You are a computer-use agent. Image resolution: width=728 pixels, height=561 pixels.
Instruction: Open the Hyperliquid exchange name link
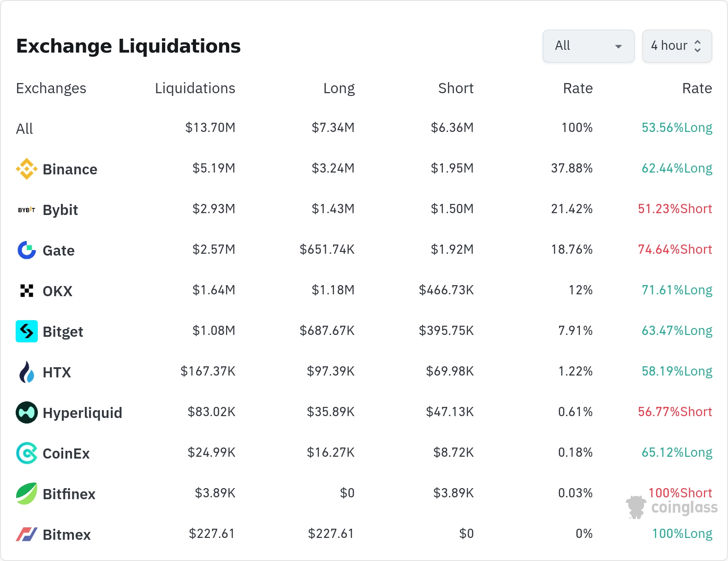tap(82, 413)
